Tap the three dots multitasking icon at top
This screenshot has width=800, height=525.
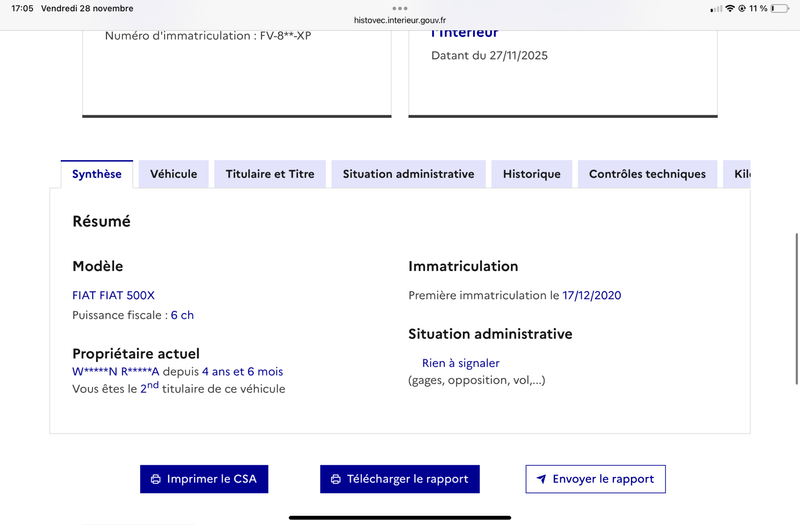(x=400, y=8)
